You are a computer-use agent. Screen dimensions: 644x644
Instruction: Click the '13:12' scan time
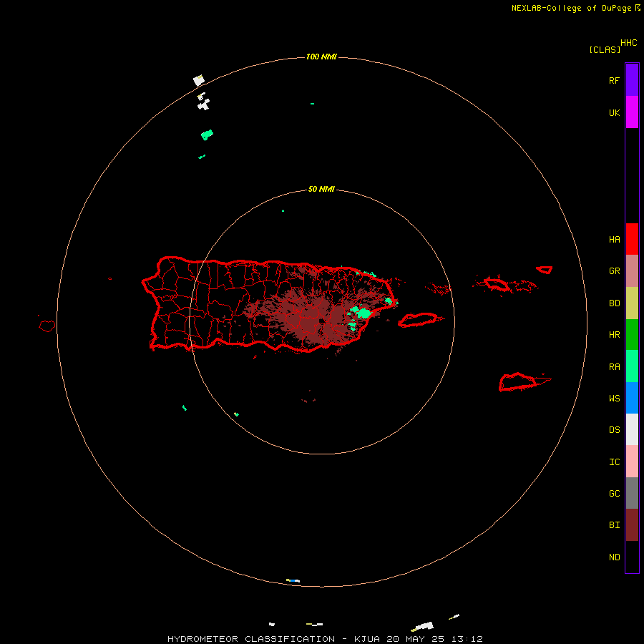click(x=467, y=639)
